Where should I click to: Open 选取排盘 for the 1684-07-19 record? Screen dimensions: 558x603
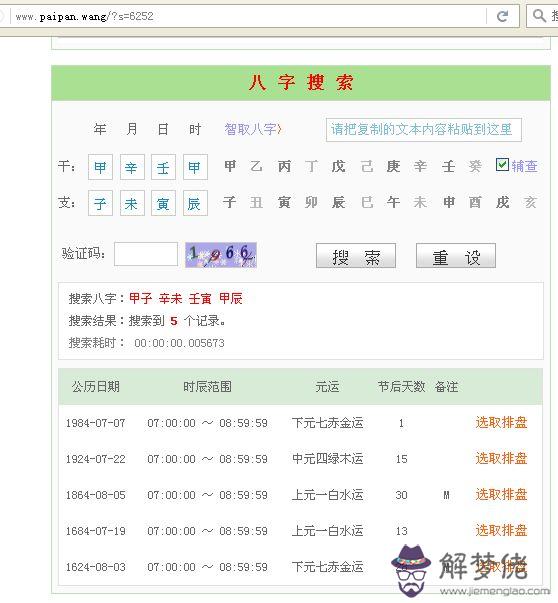(x=501, y=531)
